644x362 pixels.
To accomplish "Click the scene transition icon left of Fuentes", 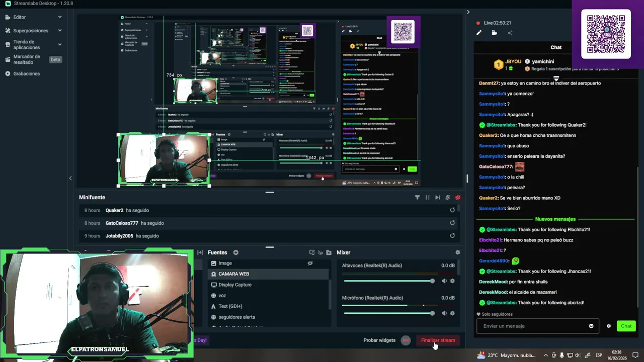I will 200,252.
